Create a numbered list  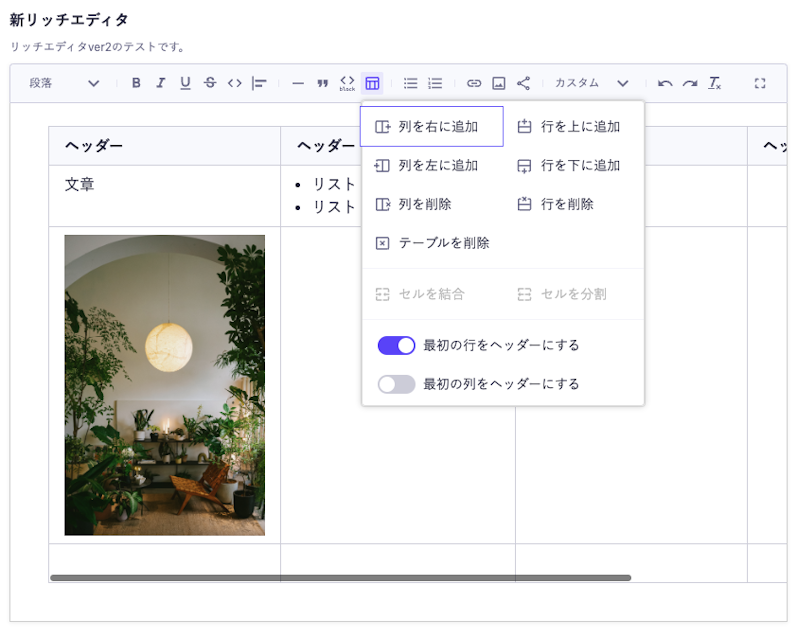tap(433, 84)
